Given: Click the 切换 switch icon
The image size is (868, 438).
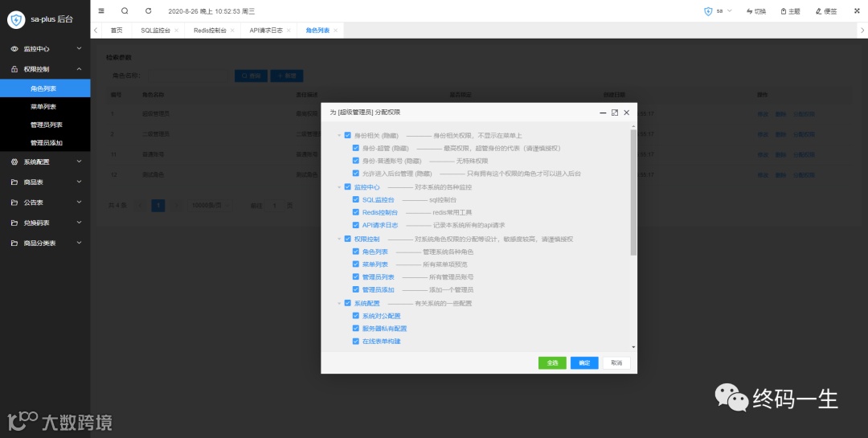Looking at the screenshot, I should [x=750, y=11].
